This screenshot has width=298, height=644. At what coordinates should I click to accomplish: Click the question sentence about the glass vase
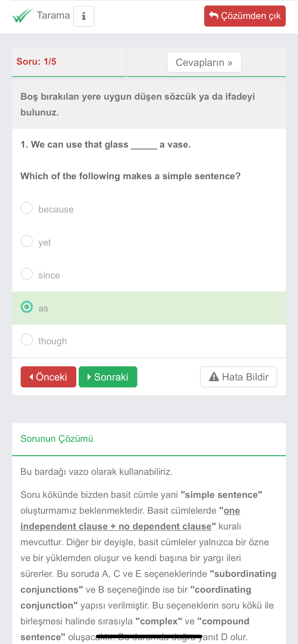pos(105,144)
